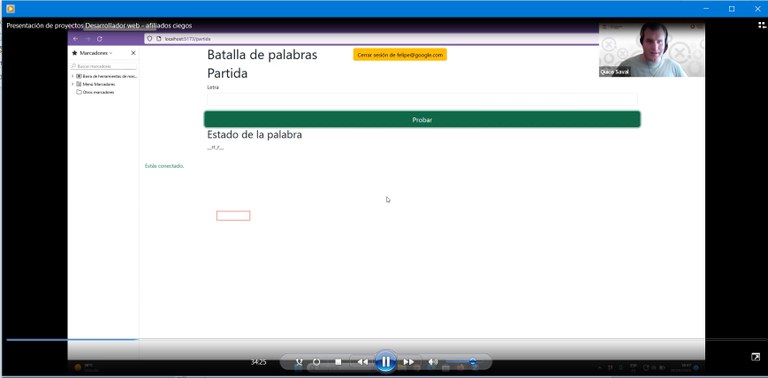
Task: Mute the media player volume
Action: [432, 362]
